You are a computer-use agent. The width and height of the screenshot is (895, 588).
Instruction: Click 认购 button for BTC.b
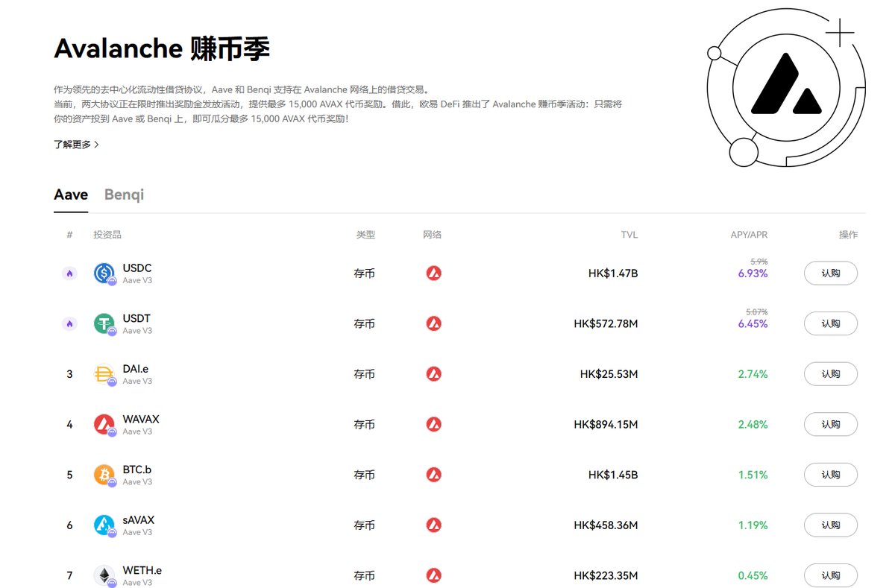(x=831, y=475)
